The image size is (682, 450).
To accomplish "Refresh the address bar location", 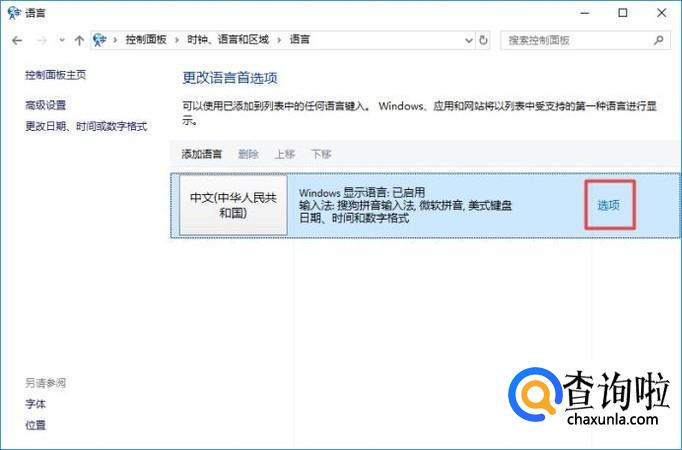I will click(484, 40).
